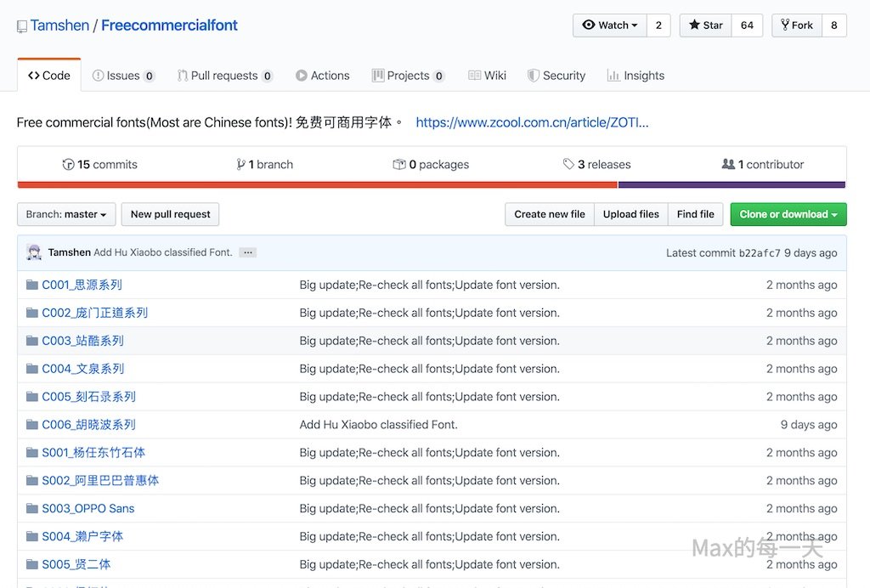Click the folder icon next to S003_OPPO Sans

pos(32,508)
